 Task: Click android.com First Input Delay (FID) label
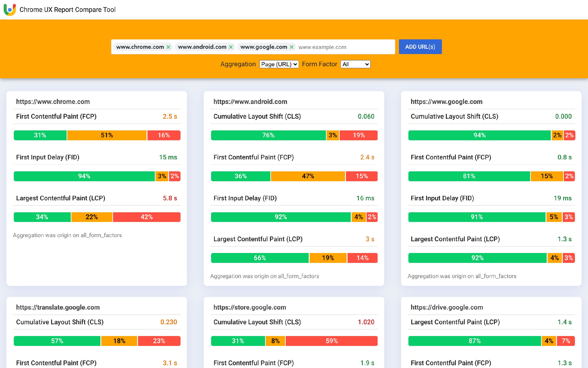coord(245,198)
